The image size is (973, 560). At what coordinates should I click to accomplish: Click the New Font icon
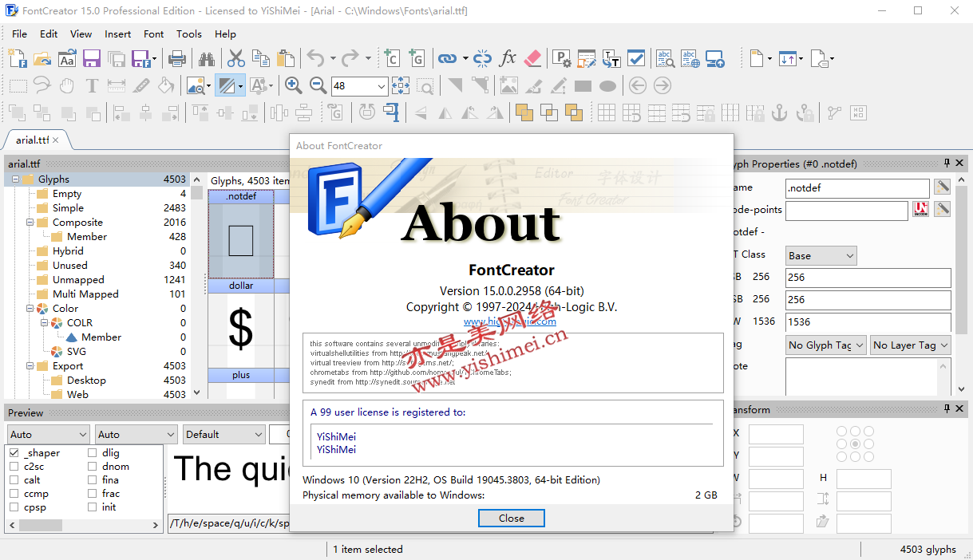point(17,58)
